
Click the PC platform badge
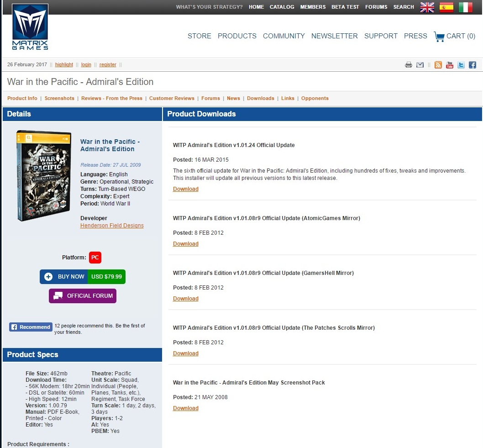(95, 258)
